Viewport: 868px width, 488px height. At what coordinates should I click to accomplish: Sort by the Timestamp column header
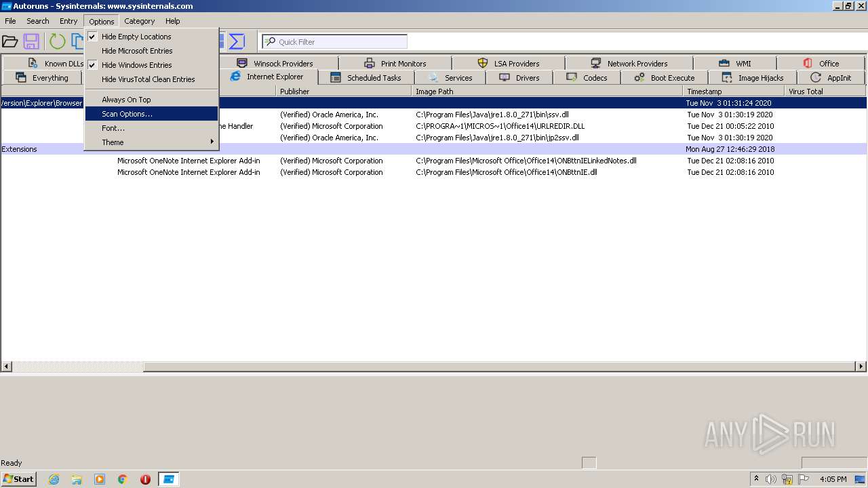coord(734,91)
